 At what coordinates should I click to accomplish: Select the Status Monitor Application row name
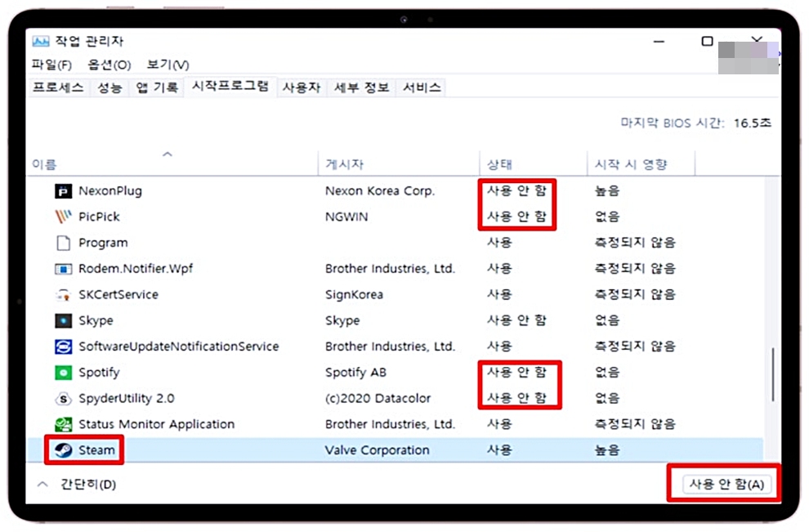click(156, 424)
